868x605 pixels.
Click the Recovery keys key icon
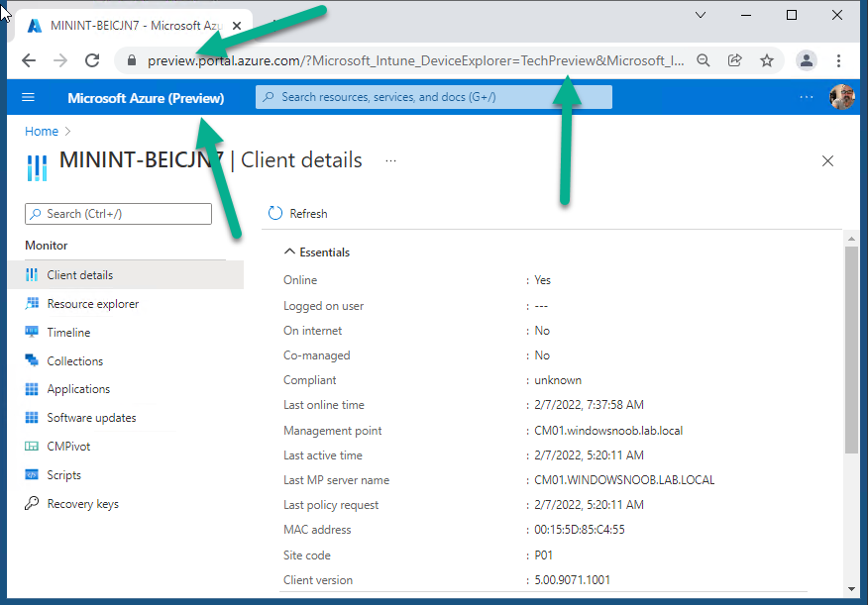coord(32,503)
